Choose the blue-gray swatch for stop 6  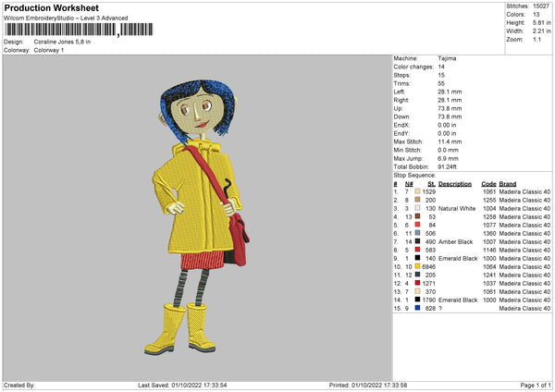pyautogui.click(x=417, y=233)
